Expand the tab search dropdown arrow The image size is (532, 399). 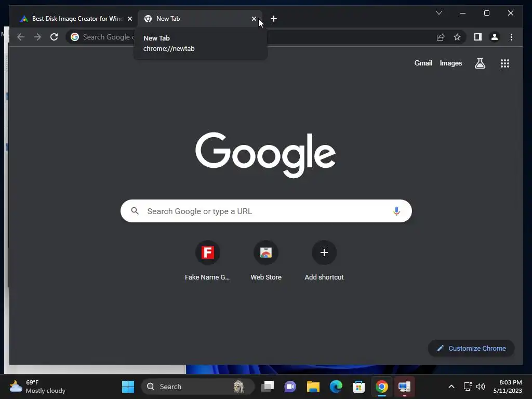[x=438, y=13]
